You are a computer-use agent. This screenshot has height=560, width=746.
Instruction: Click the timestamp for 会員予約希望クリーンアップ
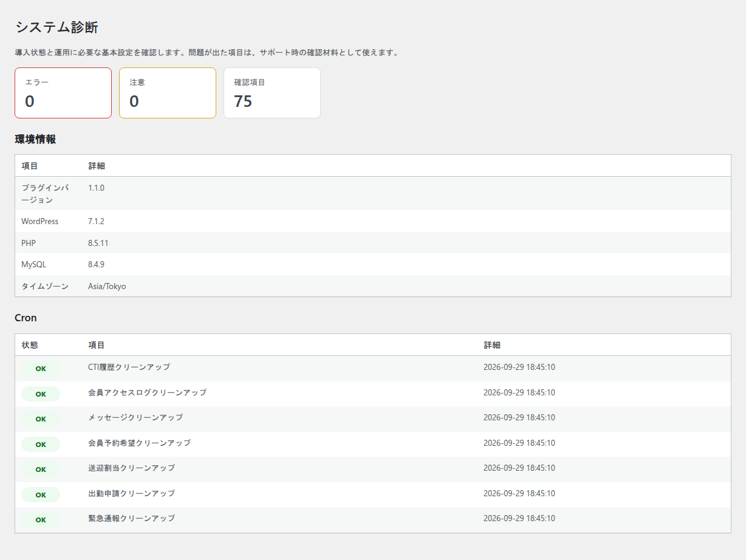(519, 443)
